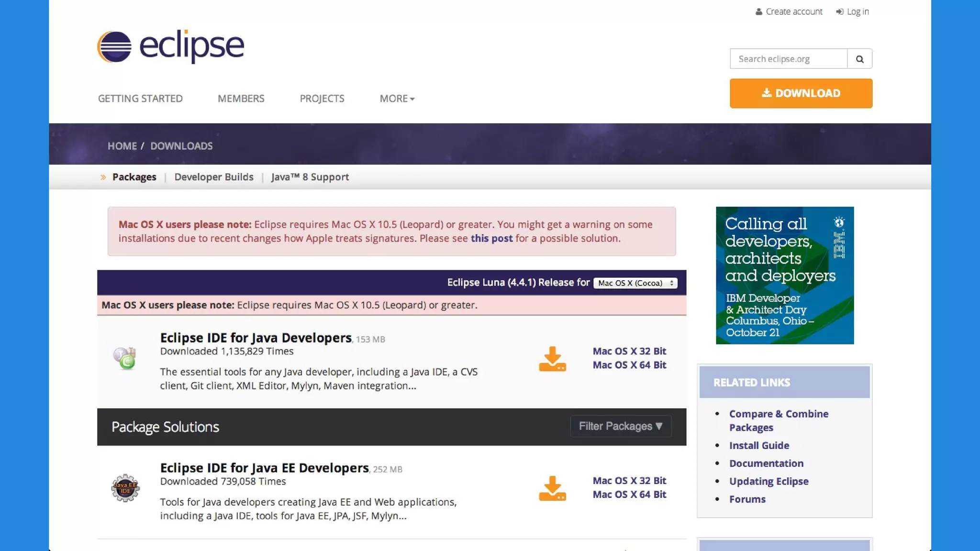Click the Java EE IDE gear icon
Viewport: 980px width, 551px height.
tap(125, 488)
